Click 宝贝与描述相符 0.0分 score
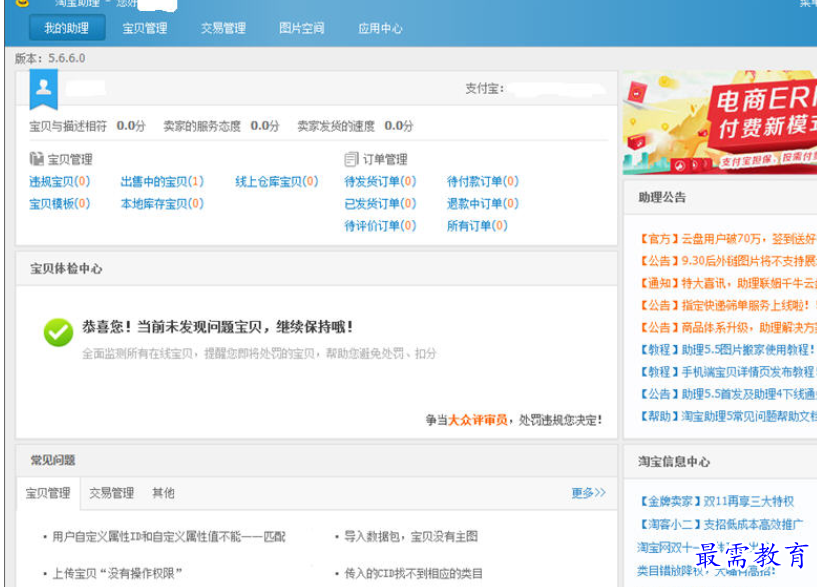This screenshot has height=587, width=817. click(87, 126)
